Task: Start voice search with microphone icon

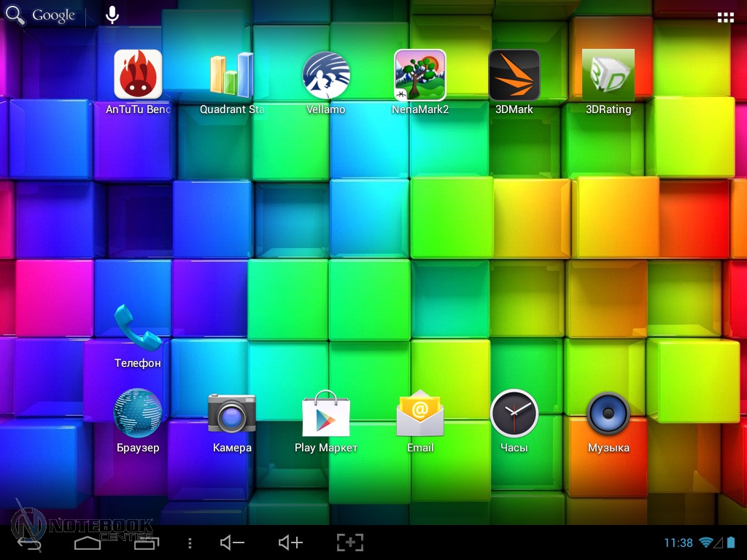Action: 112,15
